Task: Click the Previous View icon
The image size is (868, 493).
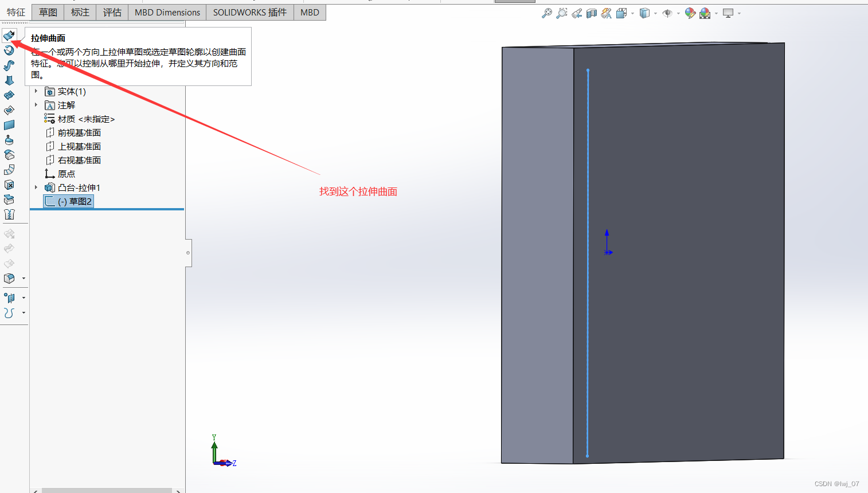Action: (x=577, y=13)
